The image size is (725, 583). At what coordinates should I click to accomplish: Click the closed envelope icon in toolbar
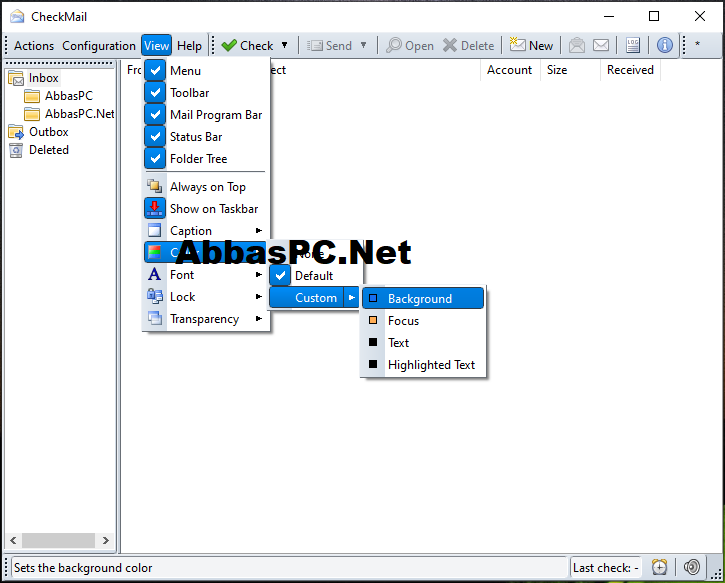(601, 45)
